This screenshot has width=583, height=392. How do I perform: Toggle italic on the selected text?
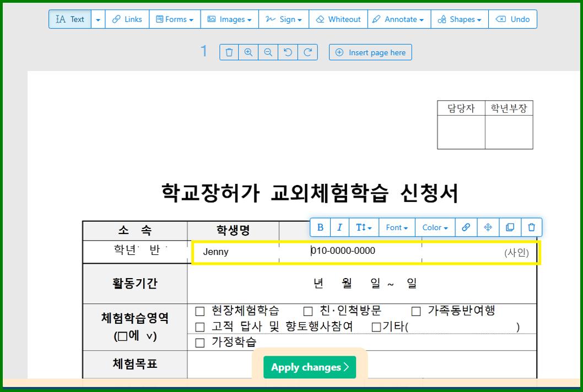point(339,227)
